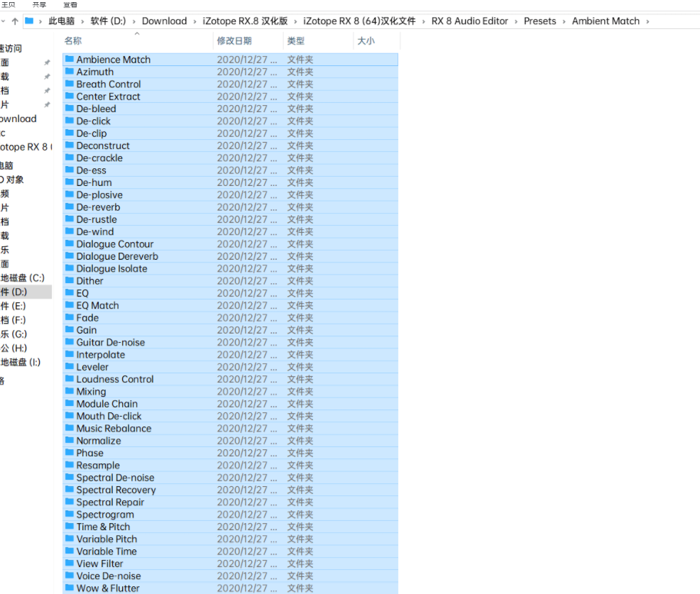
Task: Click the Wow & Flutter folder icon
Action: click(70, 588)
